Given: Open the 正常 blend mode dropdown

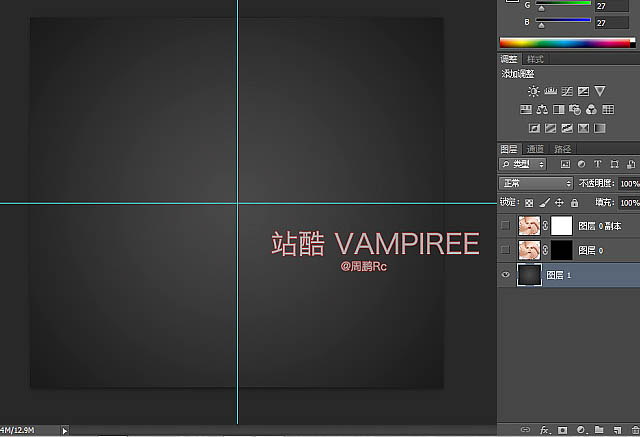Looking at the screenshot, I should (x=536, y=184).
